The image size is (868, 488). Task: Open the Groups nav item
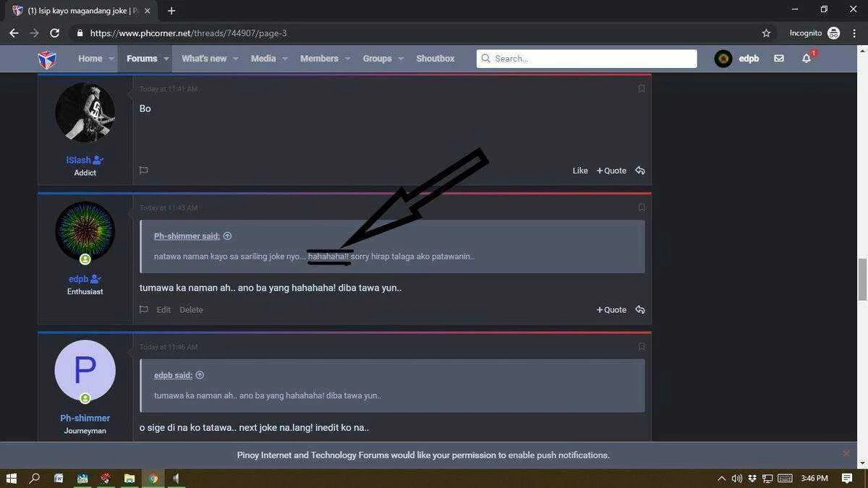377,59
